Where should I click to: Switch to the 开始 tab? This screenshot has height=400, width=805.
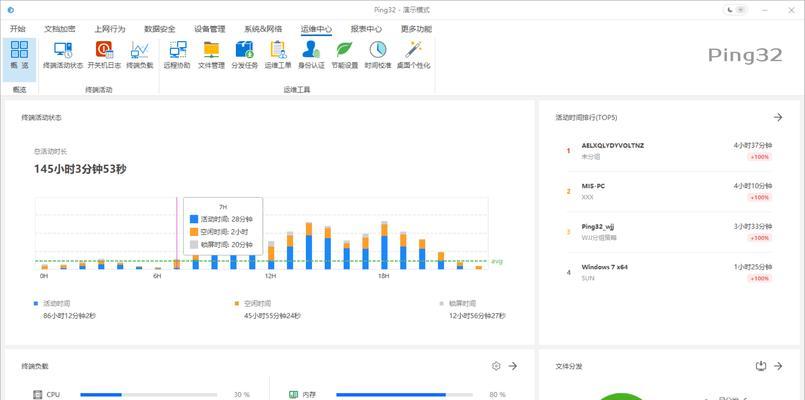point(17,29)
